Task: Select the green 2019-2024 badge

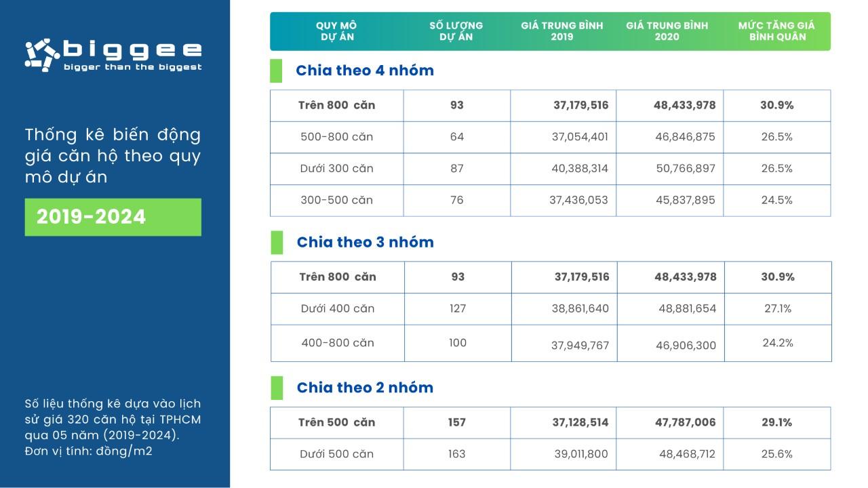Action: tap(113, 217)
